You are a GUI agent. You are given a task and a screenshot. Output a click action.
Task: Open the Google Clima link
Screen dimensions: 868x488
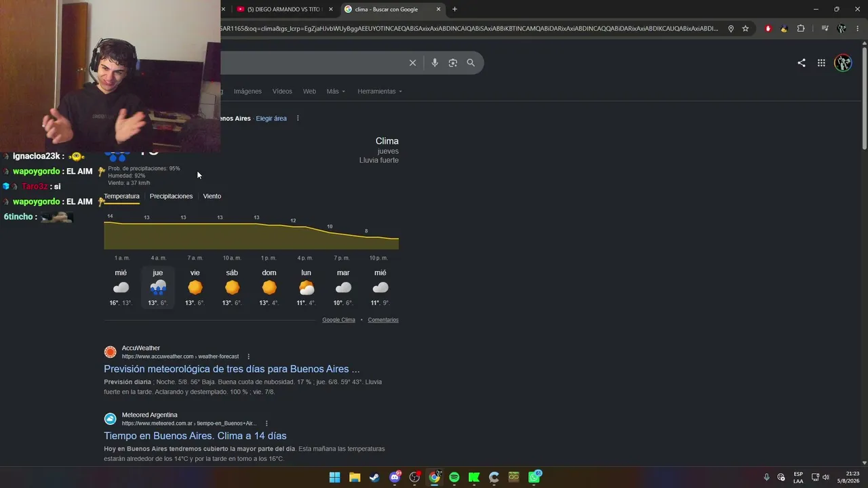pyautogui.click(x=338, y=320)
